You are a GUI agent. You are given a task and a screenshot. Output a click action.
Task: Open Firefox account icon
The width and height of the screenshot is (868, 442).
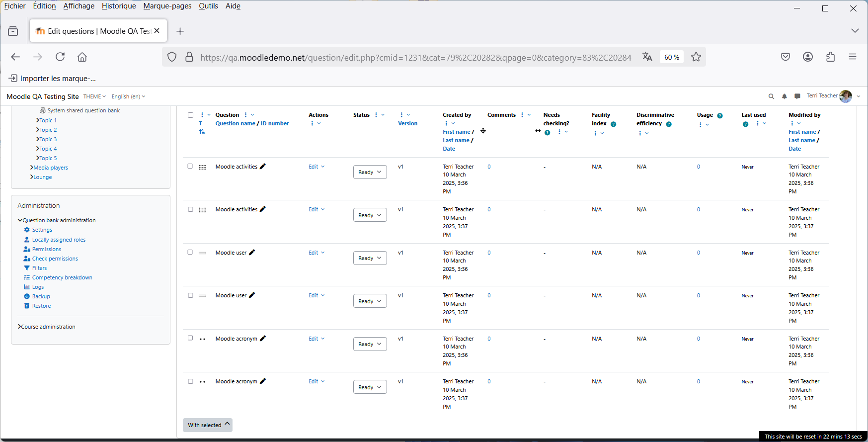click(808, 57)
